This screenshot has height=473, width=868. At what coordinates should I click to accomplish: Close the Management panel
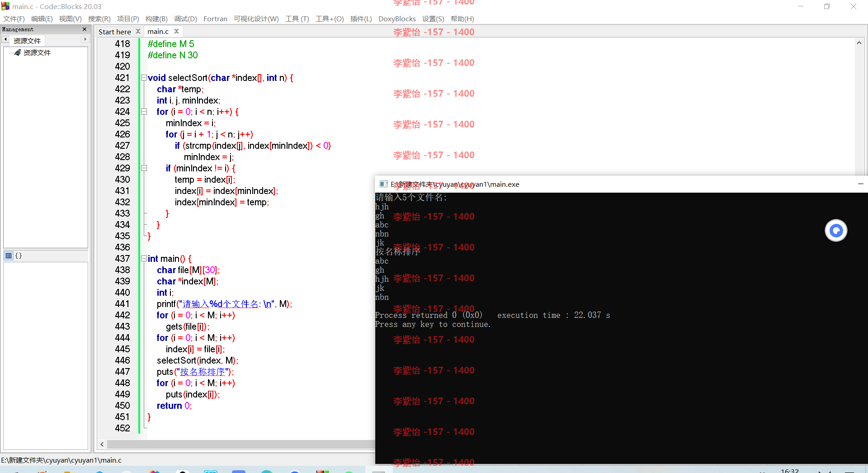(85, 29)
